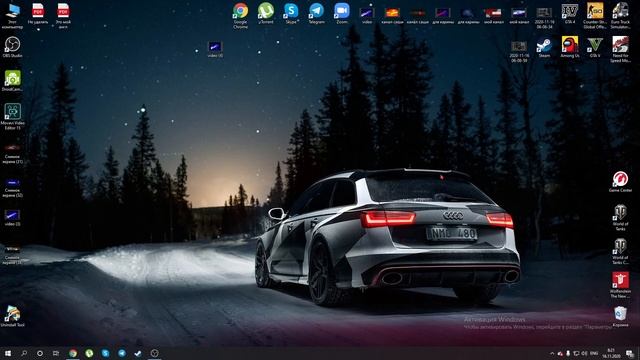Select the Снимок экрана (31) image file
The width and height of the screenshot is (640, 360).
point(12,154)
